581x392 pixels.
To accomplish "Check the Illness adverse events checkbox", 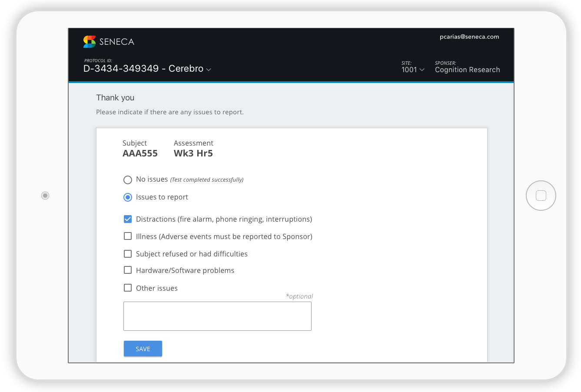I will pyautogui.click(x=128, y=236).
